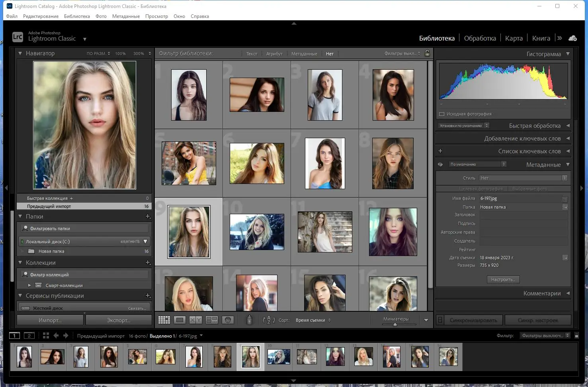Go forward with the filmstrip right arrow

click(66, 336)
